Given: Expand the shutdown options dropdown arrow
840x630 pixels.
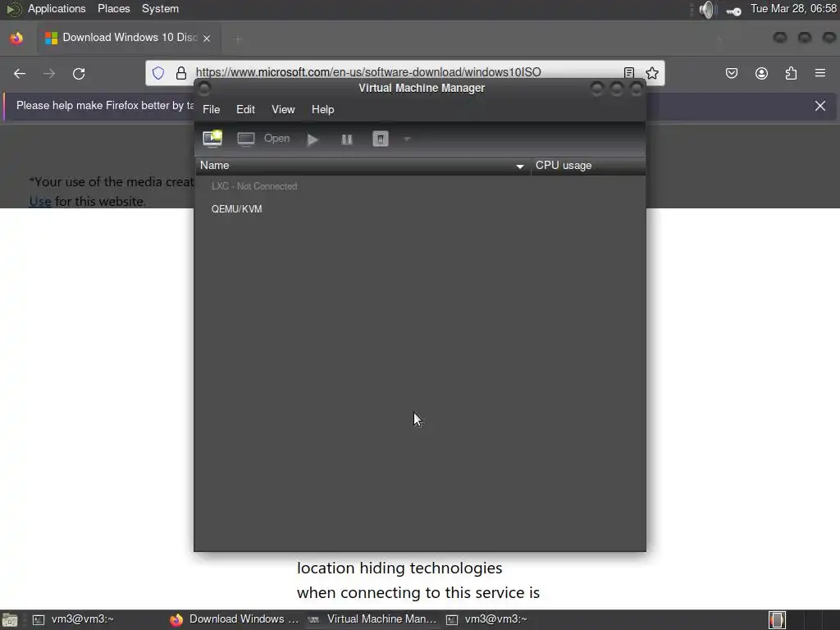Looking at the screenshot, I should click(x=407, y=139).
